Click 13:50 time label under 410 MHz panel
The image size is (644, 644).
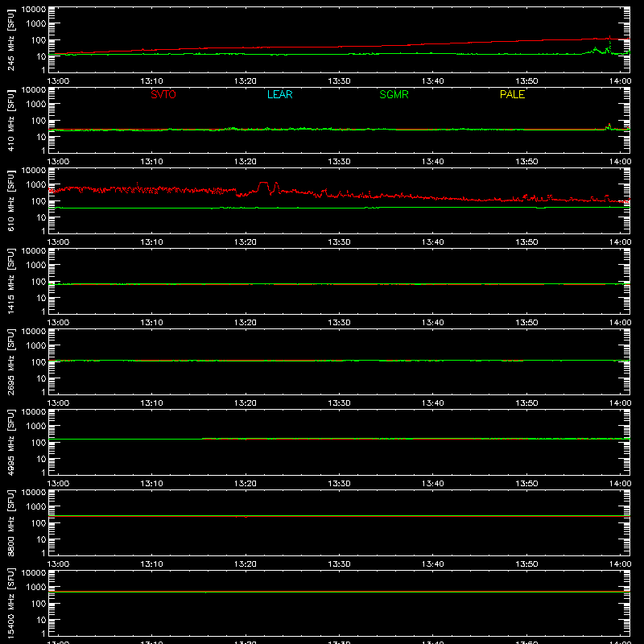click(526, 162)
